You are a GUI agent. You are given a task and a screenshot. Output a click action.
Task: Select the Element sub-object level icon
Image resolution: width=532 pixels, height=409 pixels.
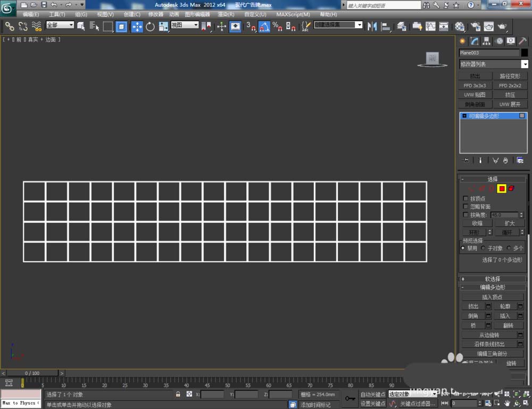[511, 189]
